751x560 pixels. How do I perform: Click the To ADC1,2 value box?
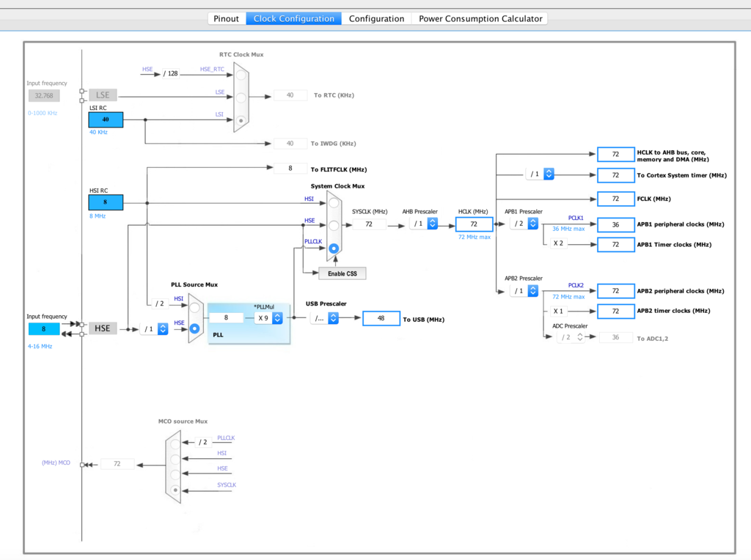pyautogui.click(x=616, y=337)
